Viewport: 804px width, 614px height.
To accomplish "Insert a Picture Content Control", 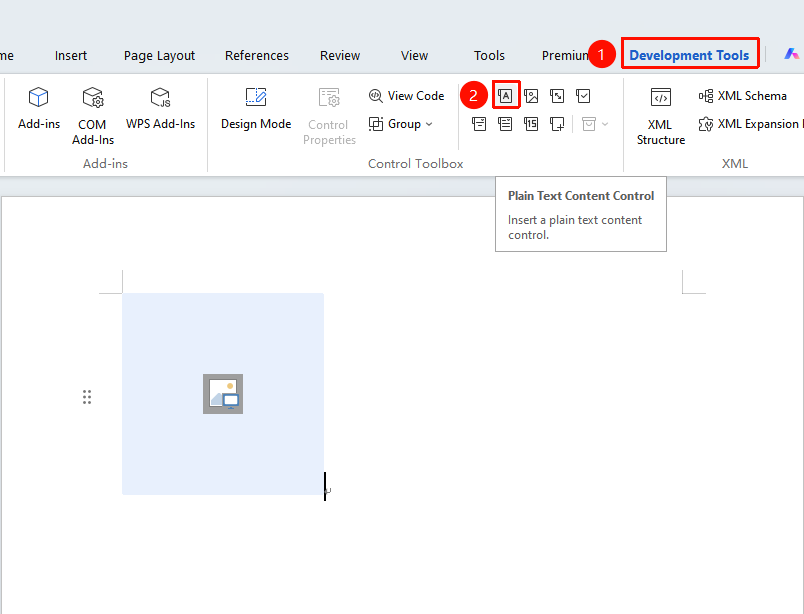I will point(531,95).
